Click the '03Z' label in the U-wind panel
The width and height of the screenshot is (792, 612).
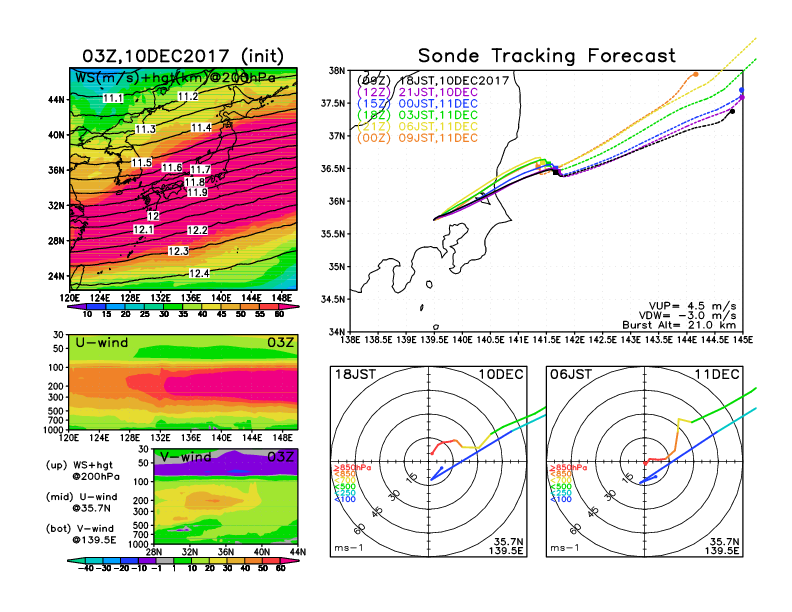point(280,343)
